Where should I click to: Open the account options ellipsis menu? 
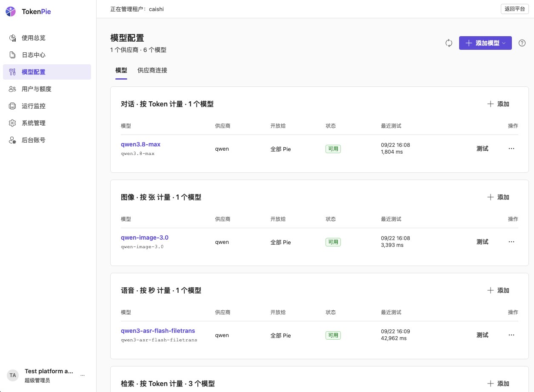(83, 375)
